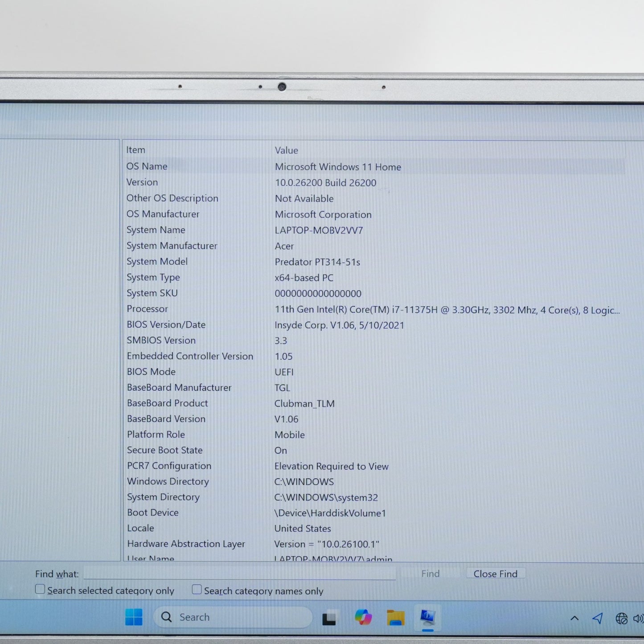Click the Hardware Abstraction Layer row

point(374,544)
